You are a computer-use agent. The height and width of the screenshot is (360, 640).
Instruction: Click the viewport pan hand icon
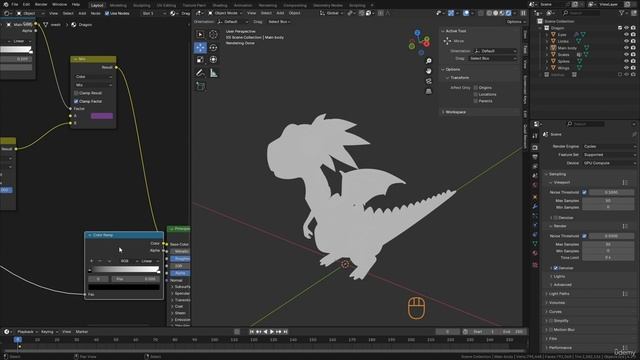[429, 71]
